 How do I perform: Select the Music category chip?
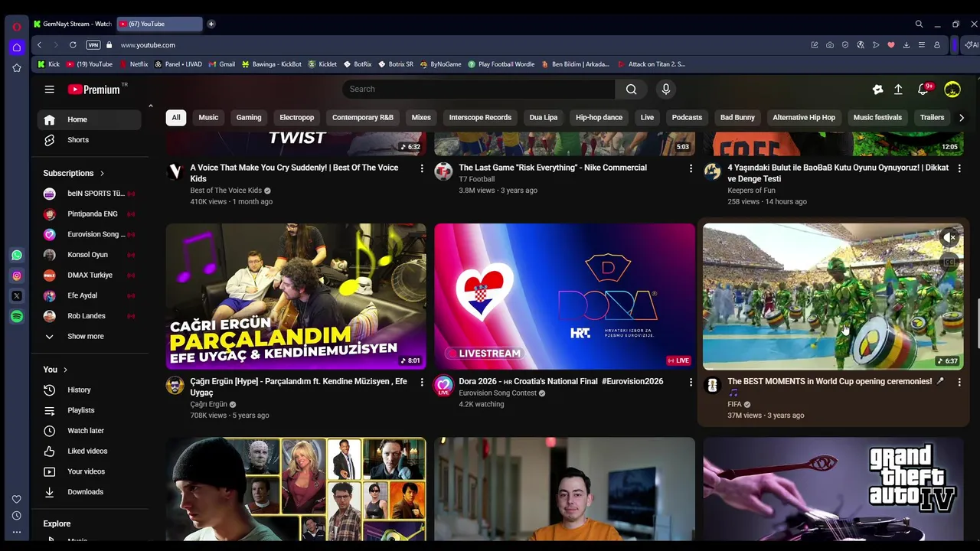point(208,118)
